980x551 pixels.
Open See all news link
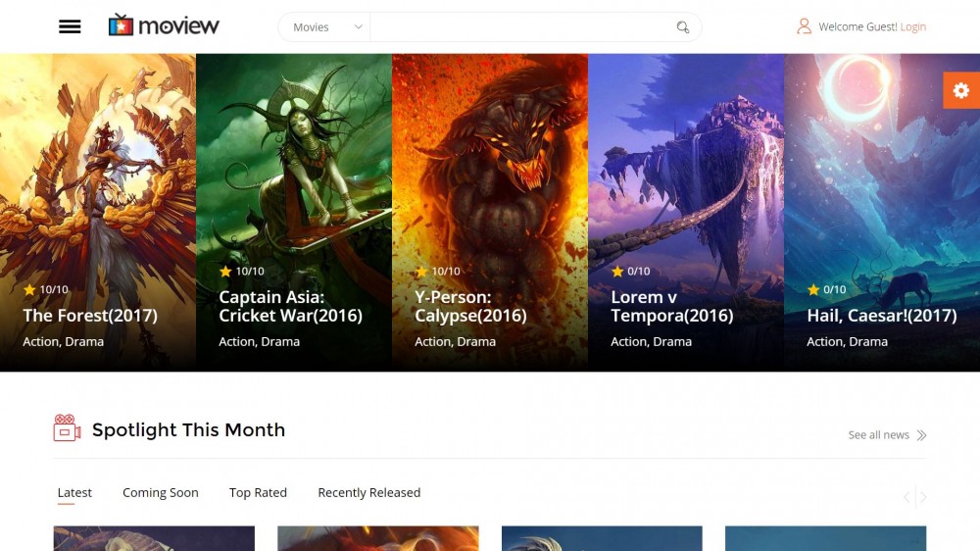(878, 434)
